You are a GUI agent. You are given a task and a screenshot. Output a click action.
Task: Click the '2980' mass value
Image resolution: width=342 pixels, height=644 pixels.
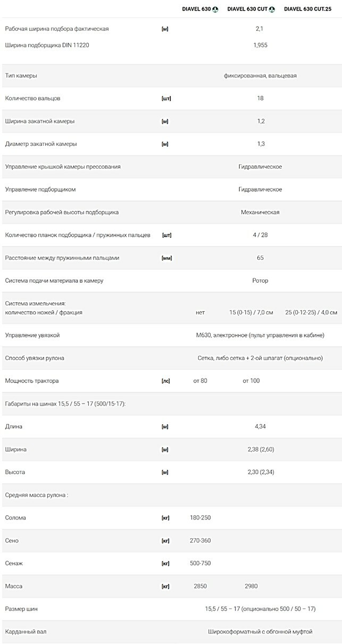pyautogui.click(x=251, y=586)
